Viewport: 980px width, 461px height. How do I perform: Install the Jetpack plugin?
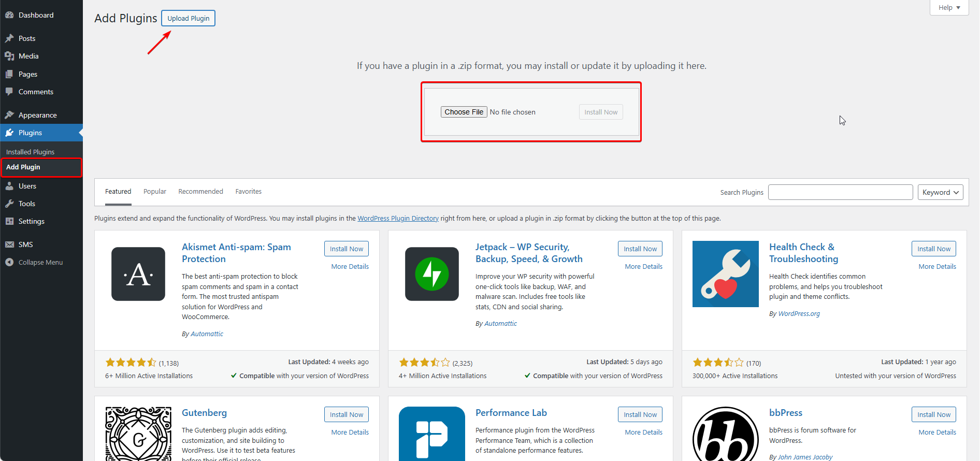coord(640,249)
